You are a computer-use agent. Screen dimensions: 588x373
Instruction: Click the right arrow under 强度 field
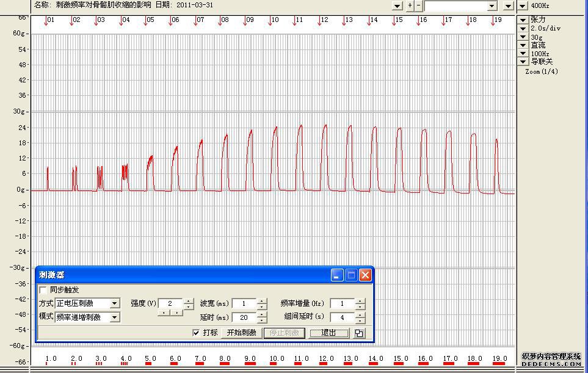tap(176, 313)
